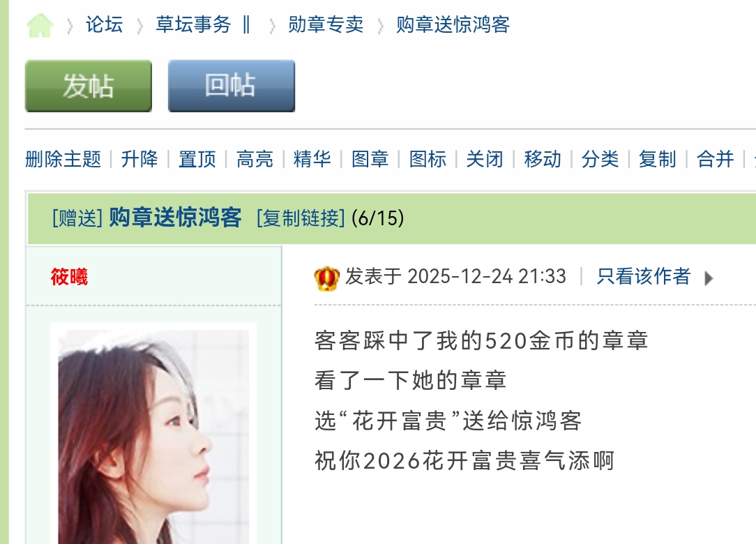Click the crown icon beside post date
The height and width of the screenshot is (544, 756).
pyautogui.click(x=326, y=278)
